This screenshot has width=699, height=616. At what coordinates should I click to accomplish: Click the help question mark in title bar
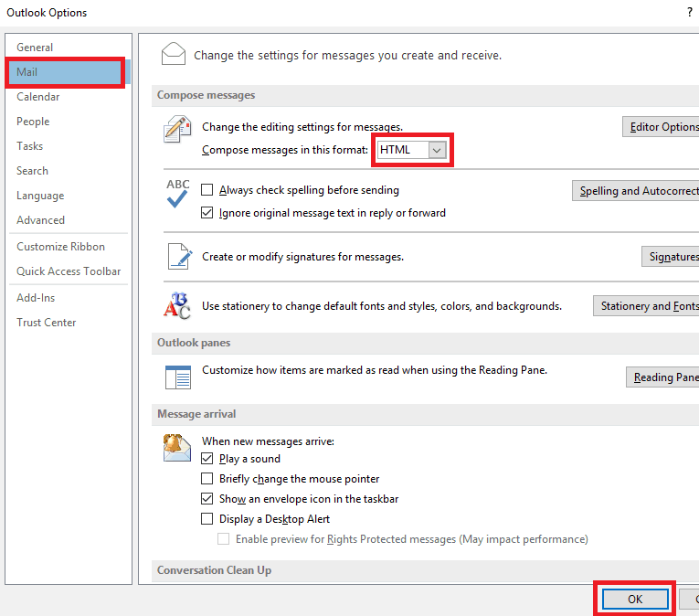tap(690, 12)
